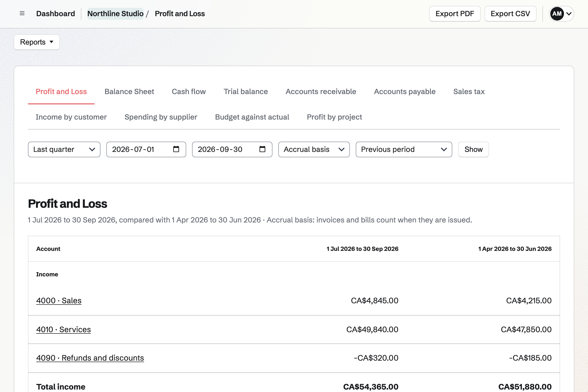
Task: Open the Spending by supplier tab
Action: 161,117
